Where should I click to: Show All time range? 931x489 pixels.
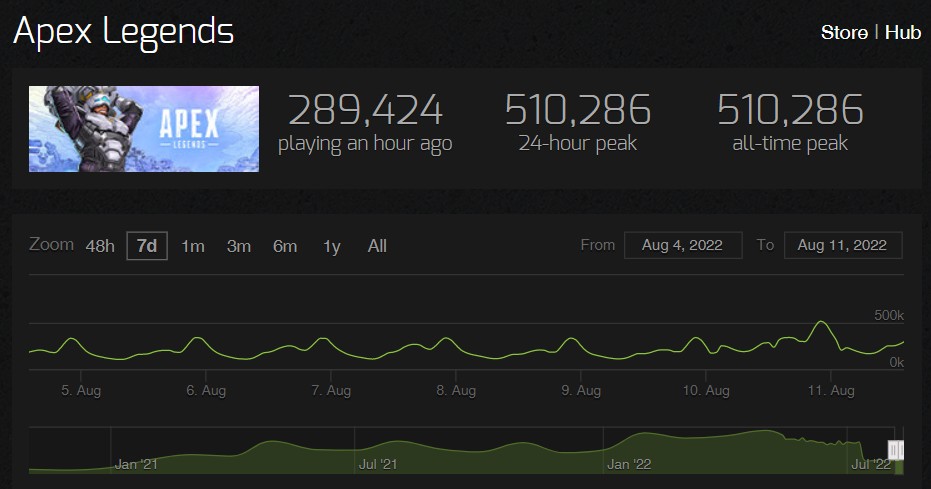point(377,246)
